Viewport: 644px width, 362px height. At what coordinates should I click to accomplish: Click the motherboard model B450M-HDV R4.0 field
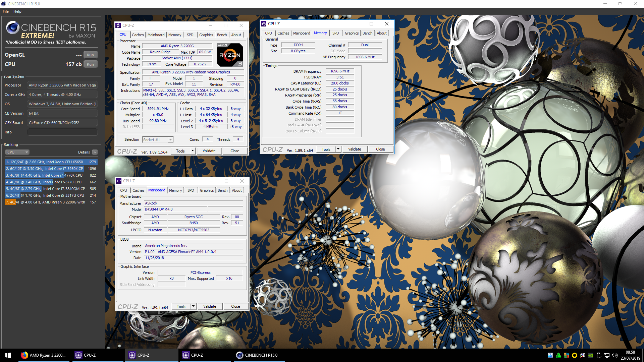point(176,209)
